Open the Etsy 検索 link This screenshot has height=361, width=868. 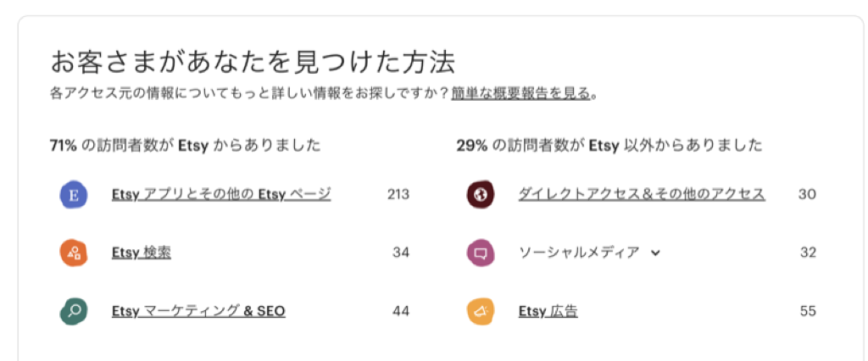[142, 253]
